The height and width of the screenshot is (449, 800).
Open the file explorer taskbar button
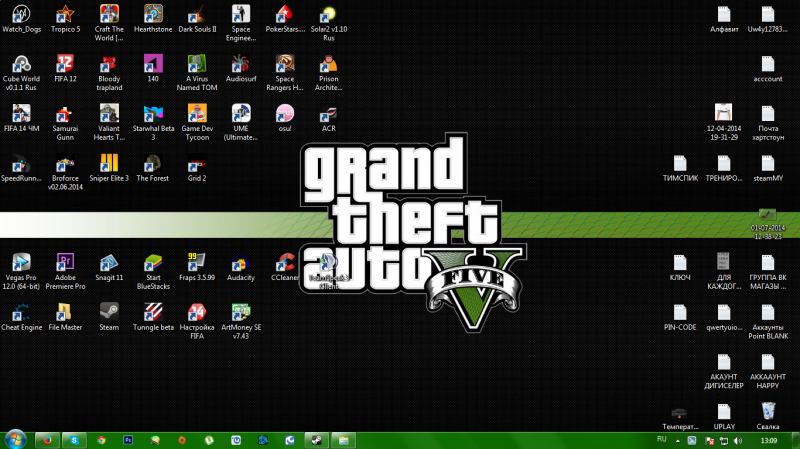pyautogui.click(x=344, y=440)
